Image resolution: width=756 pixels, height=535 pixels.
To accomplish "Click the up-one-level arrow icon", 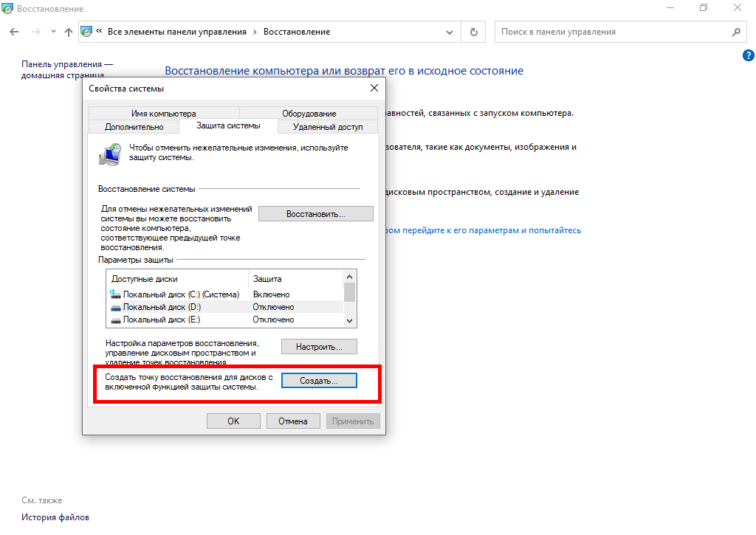I will [69, 32].
